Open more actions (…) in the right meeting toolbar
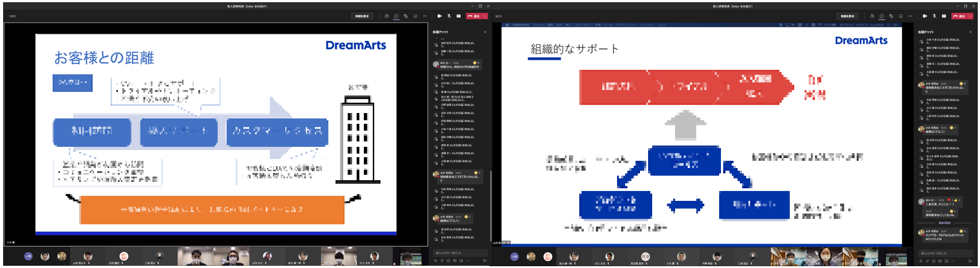This screenshot has height=268, width=980. pos(910,16)
